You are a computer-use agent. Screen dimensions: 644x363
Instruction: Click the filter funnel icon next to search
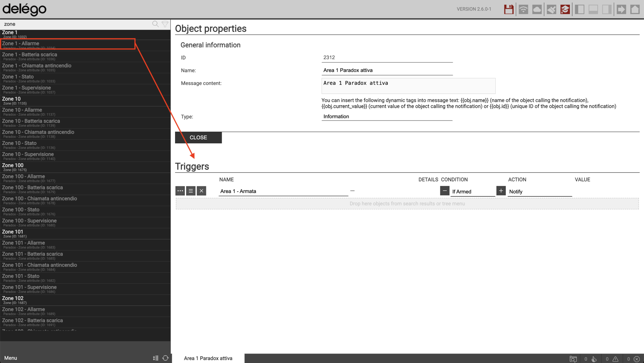coord(165,24)
